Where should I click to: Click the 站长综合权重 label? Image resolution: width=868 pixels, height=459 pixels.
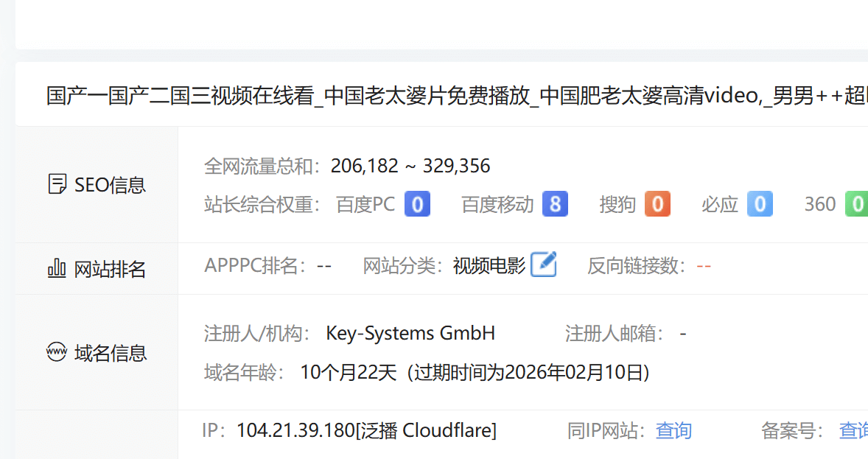point(262,204)
